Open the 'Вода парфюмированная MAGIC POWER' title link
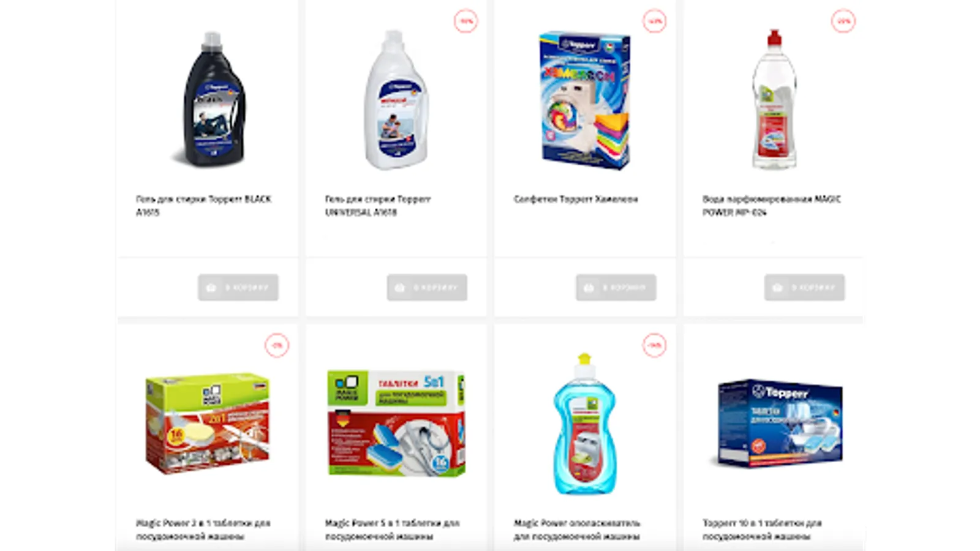Screen dimensions: 980x551 pos(772,206)
